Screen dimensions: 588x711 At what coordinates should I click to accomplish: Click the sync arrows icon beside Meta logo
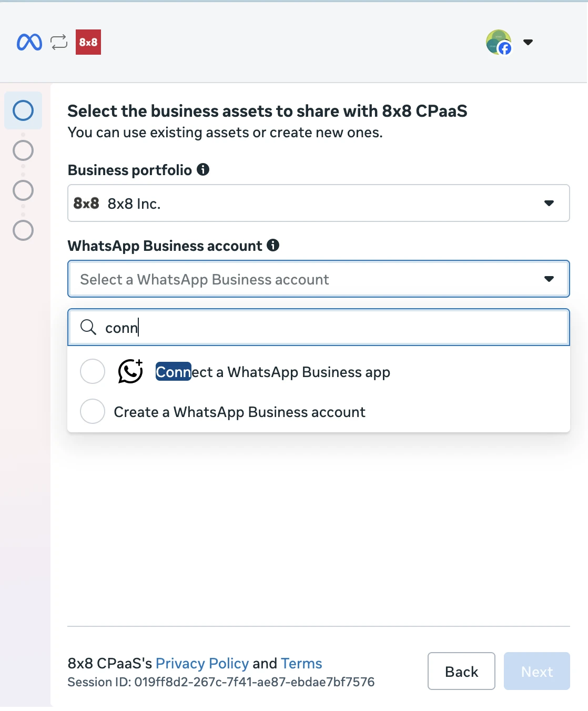point(59,42)
